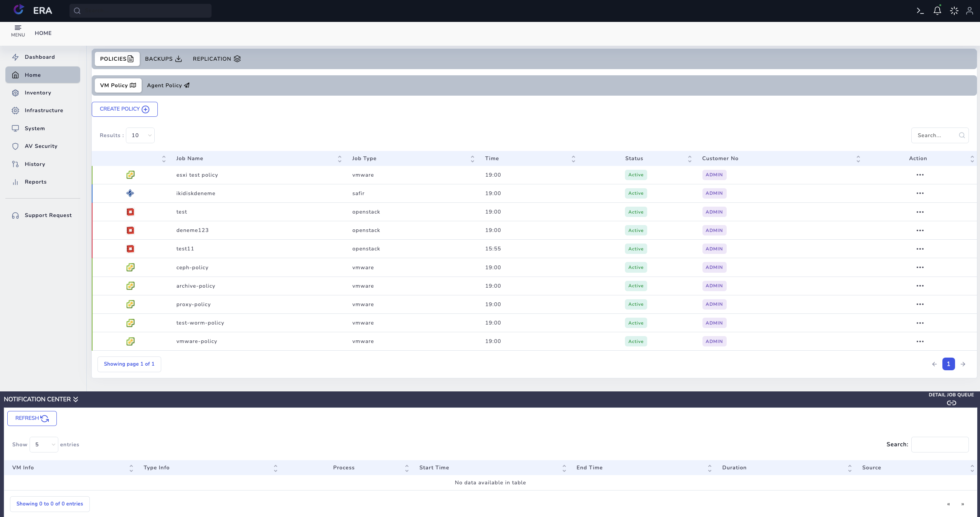980x517 pixels.
Task: Open Inventory in the sidebar
Action: click(x=38, y=93)
